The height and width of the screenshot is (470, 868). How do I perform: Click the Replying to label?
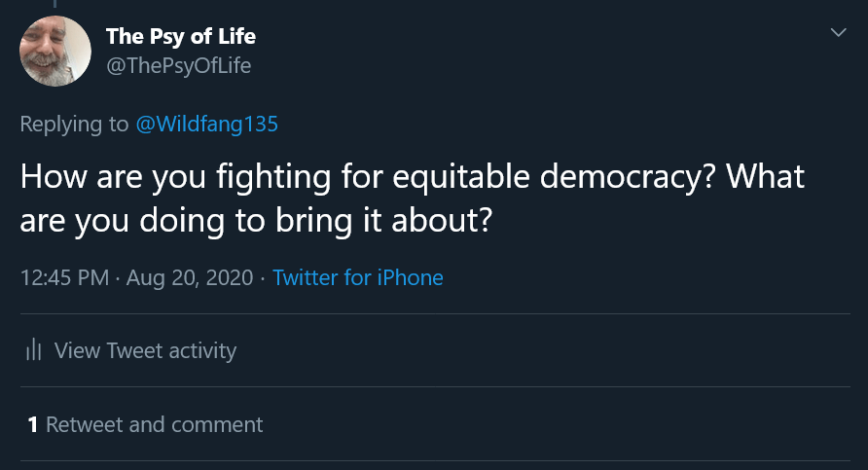[74, 124]
